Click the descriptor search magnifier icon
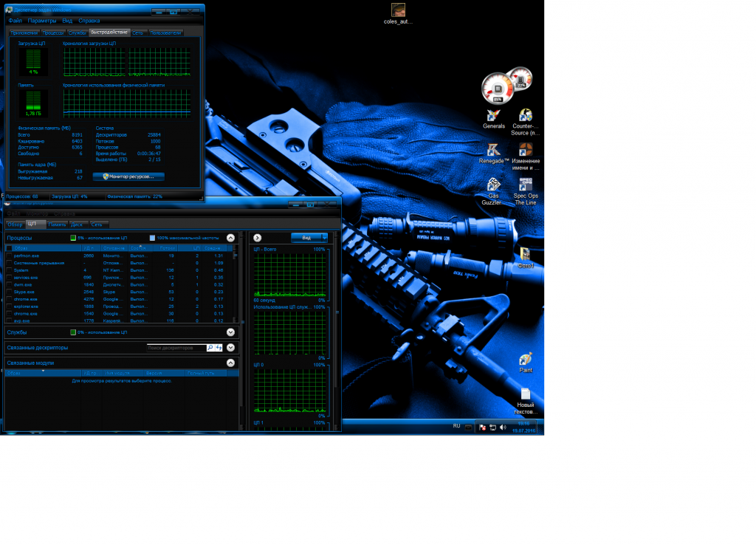The width and height of the screenshot is (756, 545). click(210, 347)
